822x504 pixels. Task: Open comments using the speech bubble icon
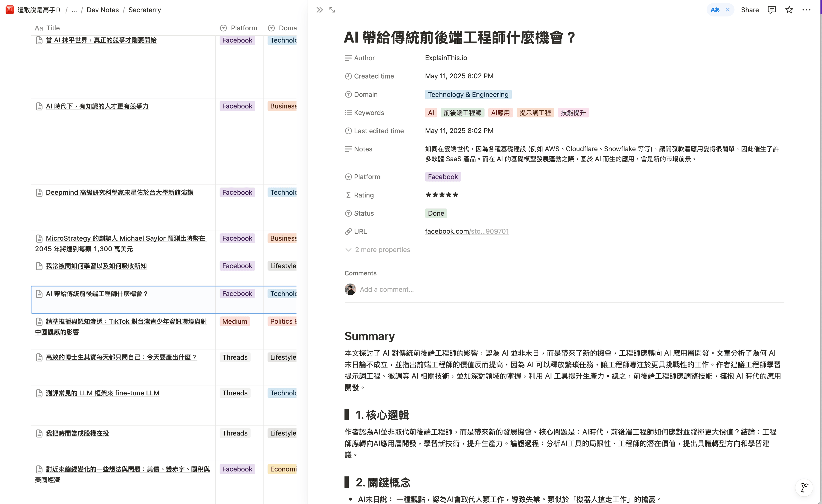(772, 10)
